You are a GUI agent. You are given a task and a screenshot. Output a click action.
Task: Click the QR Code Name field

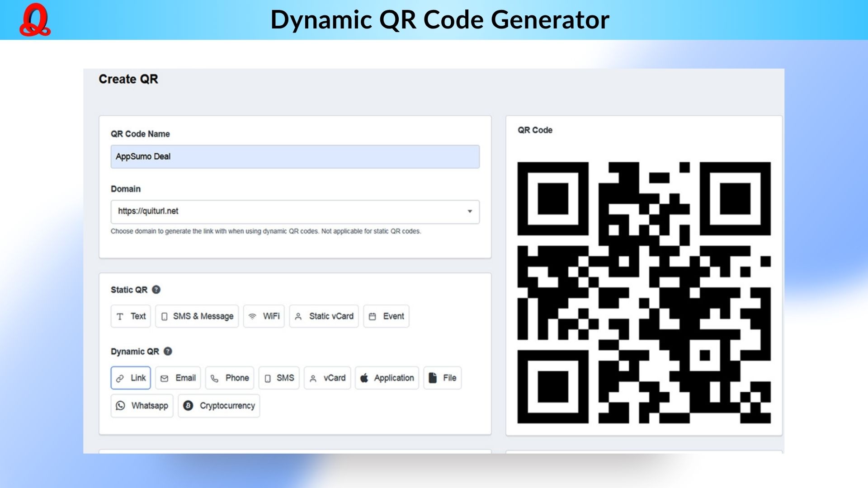295,157
